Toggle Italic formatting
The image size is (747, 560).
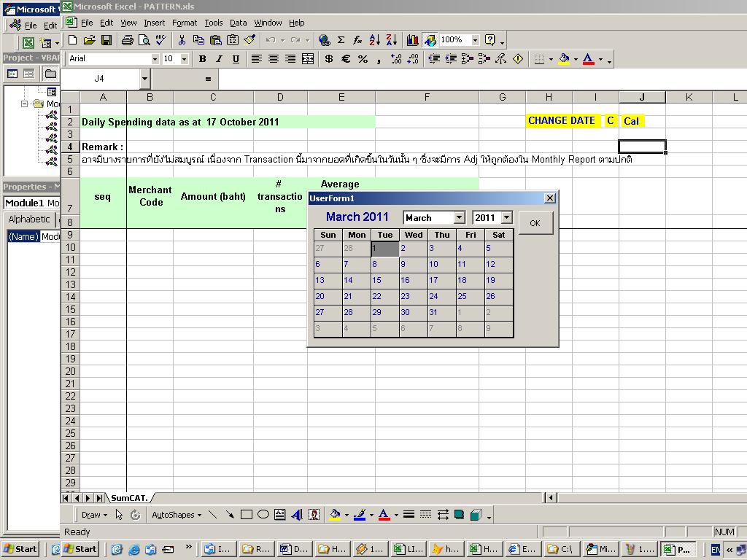[x=219, y=59]
